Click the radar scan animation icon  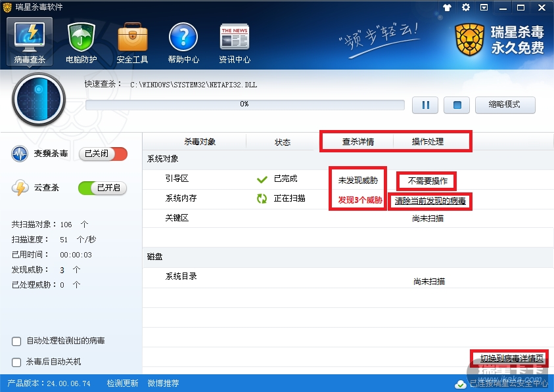tap(39, 99)
